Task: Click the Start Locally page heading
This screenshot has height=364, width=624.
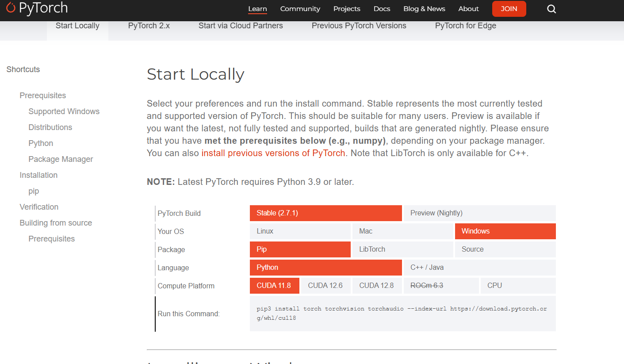Action: [195, 74]
